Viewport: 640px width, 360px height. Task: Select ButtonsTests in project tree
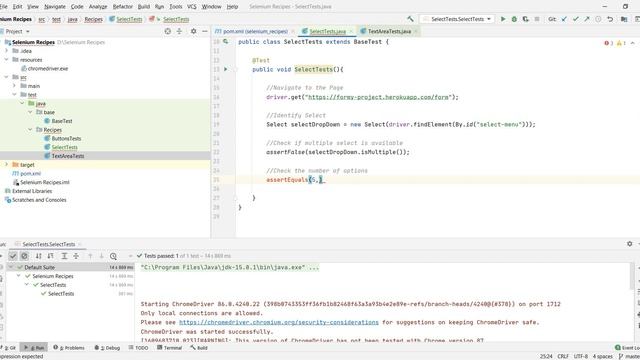pyautogui.click(x=66, y=138)
